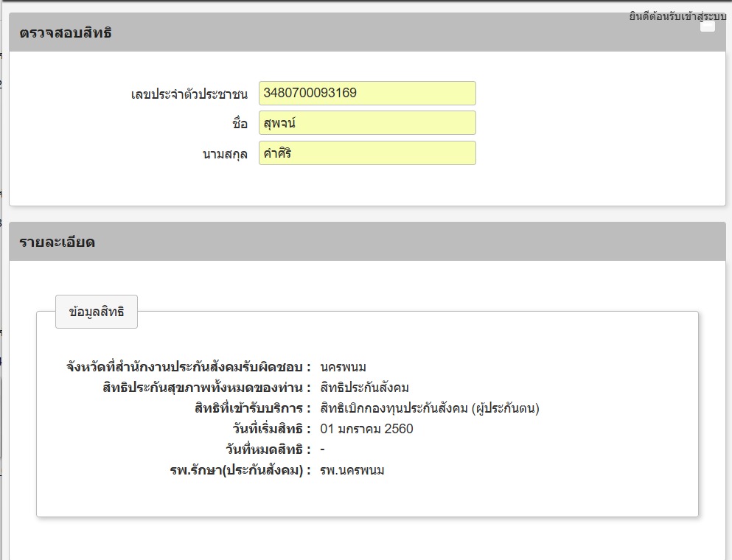Click the label สิทธิที่เข้ารับบริการ
Screen dimensions: 732x560
click(253, 408)
